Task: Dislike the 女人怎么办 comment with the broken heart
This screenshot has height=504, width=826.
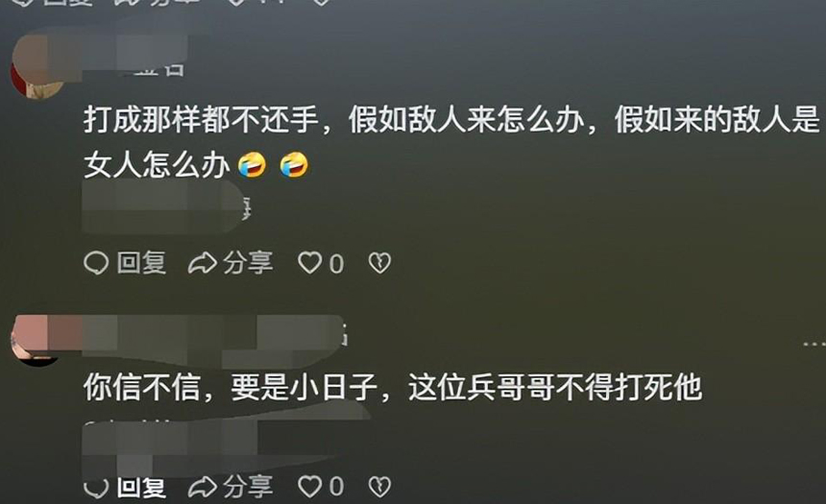Action: pyautogui.click(x=379, y=263)
